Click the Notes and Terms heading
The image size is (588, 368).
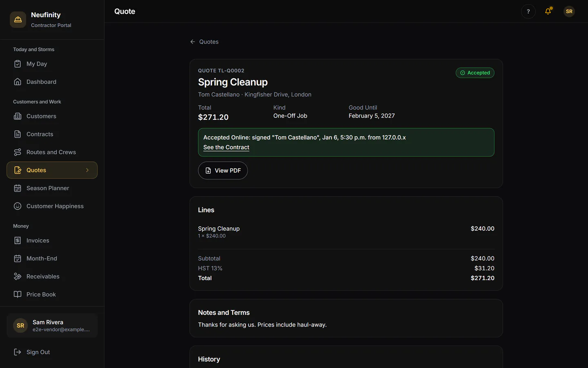click(224, 312)
